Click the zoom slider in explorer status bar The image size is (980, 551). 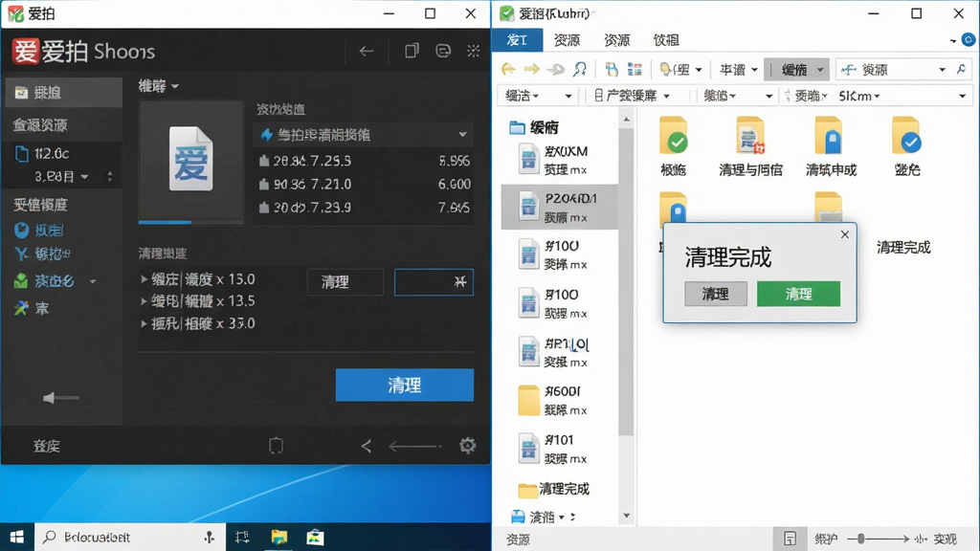878,539
